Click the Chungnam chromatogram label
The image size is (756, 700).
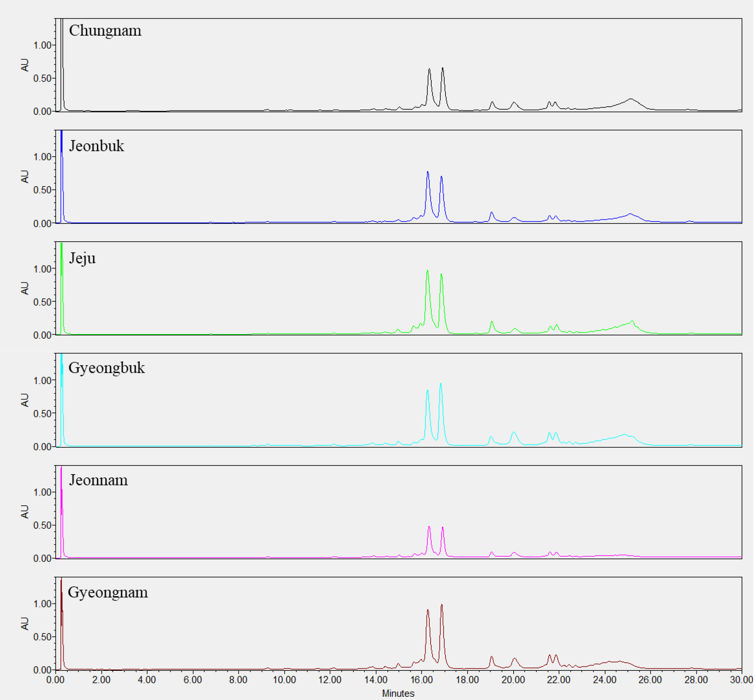coord(105,31)
